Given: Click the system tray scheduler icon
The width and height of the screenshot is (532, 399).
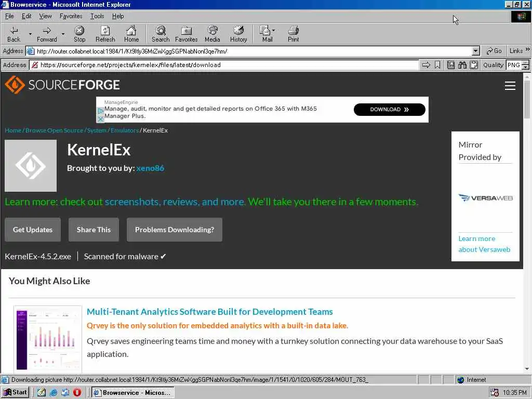Looking at the screenshot, I should click(x=495, y=393).
